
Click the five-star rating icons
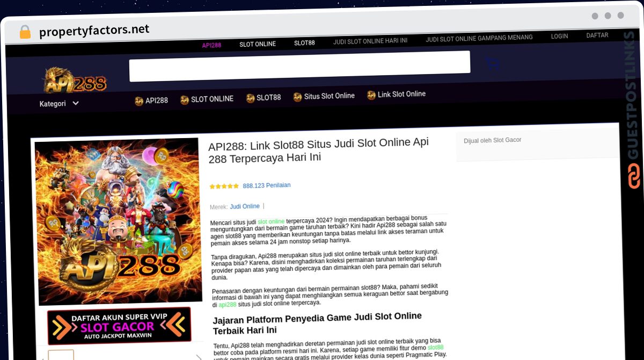point(224,186)
